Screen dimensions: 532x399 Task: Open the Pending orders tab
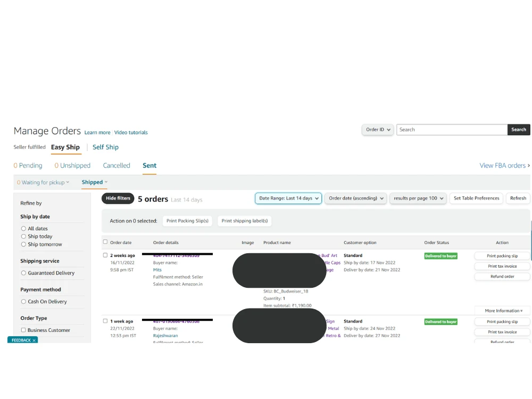(x=28, y=165)
